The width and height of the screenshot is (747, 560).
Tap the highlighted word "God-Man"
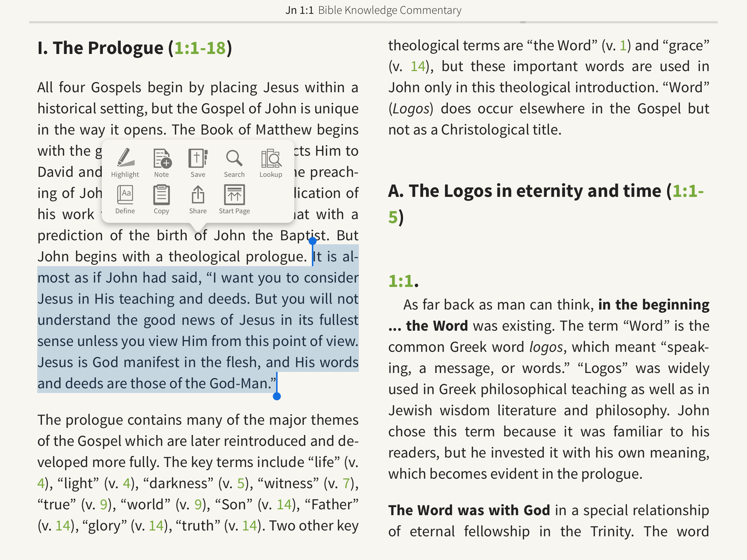point(239,384)
